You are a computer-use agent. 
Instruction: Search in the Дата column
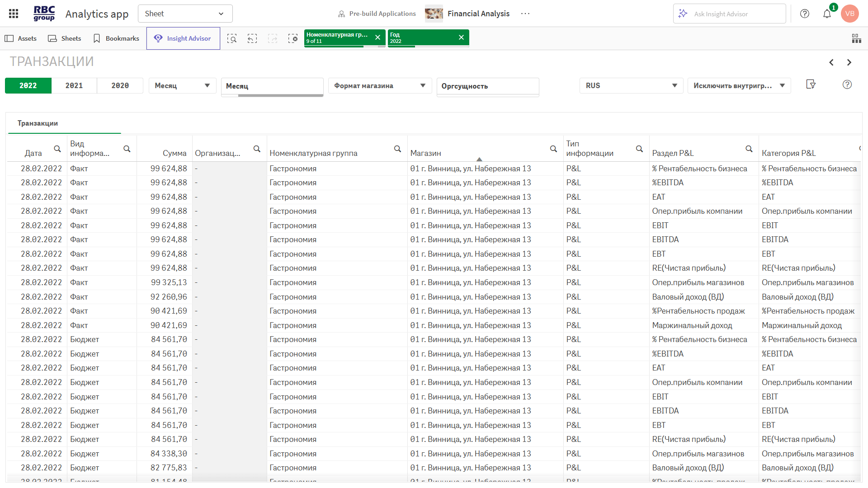coord(57,149)
